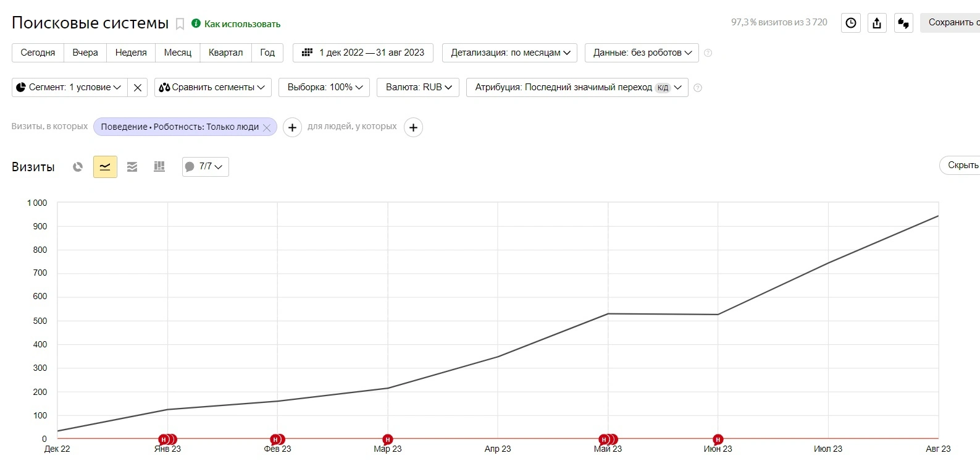The image size is (980, 466).
Task: Remove the segment with the X button
Action: coord(138,88)
